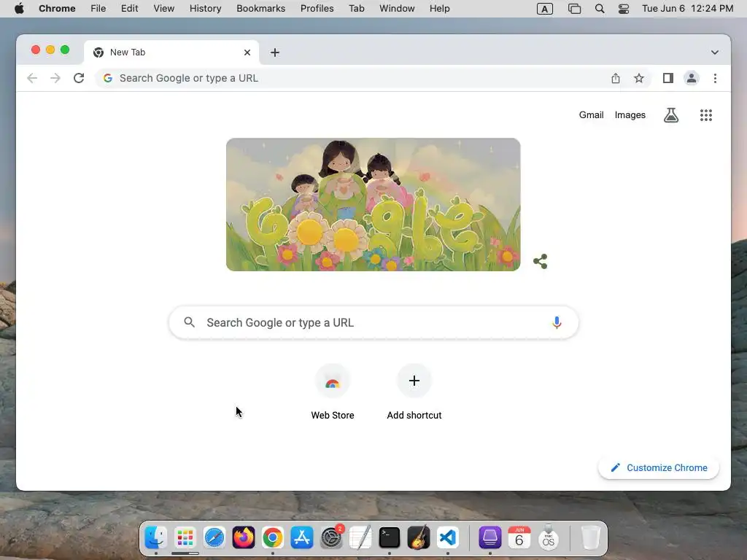The width and height of the screenshot is (747, 560).
Task: Open the Bookmarks menu
Action: point(260,9)
